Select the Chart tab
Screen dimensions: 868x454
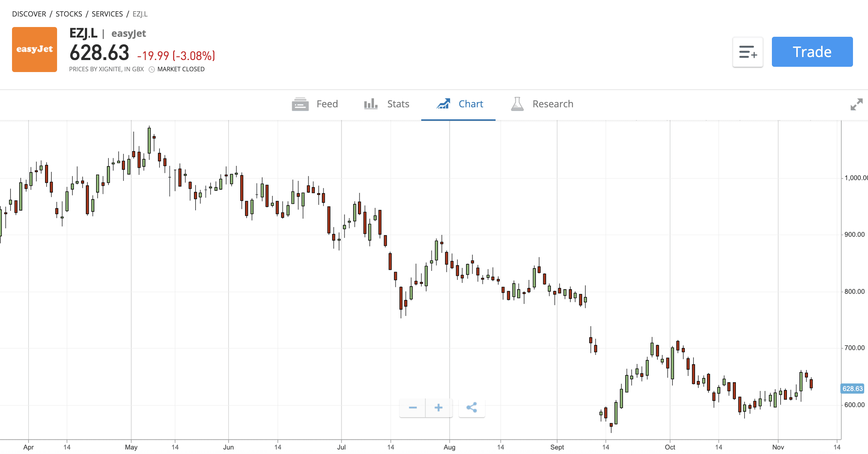pos(459,104)
